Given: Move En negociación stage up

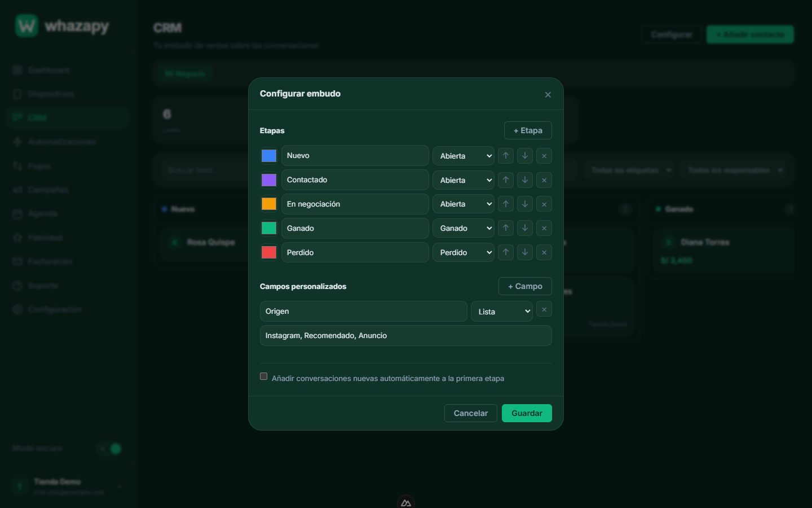Looking at the screenshot, I should coord(506,204).
